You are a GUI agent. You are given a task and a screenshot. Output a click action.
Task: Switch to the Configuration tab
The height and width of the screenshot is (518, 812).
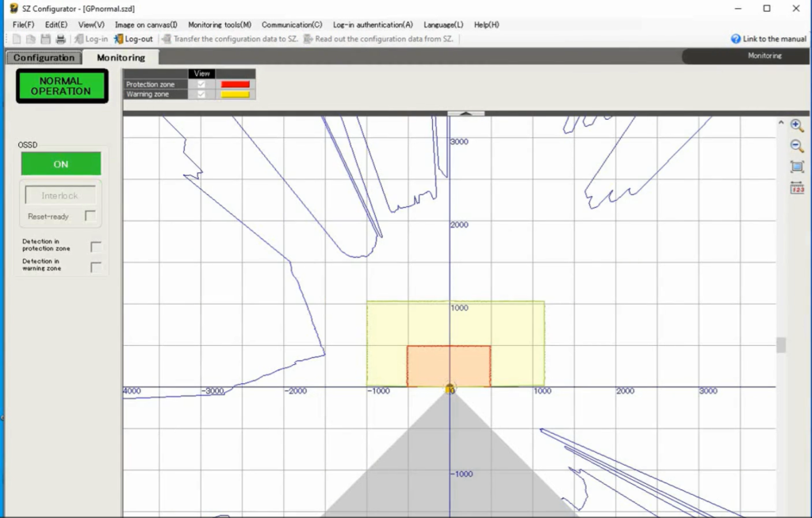tap(44, 57)
